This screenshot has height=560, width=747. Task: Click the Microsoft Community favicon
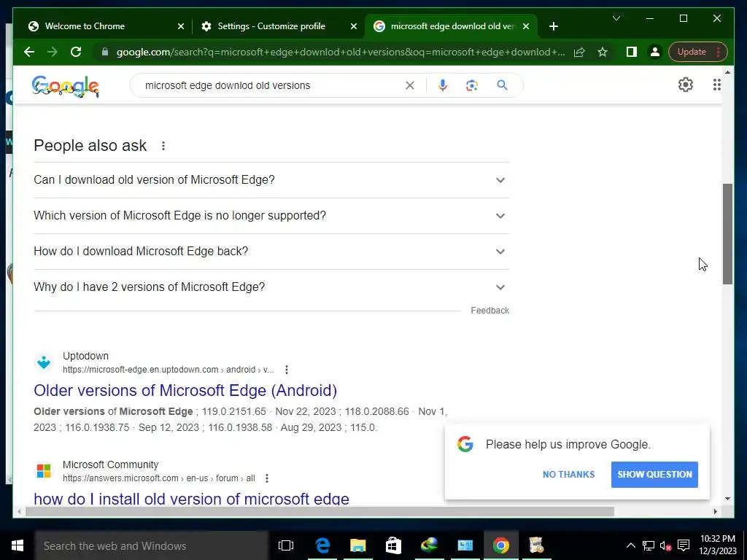[44, 471]
